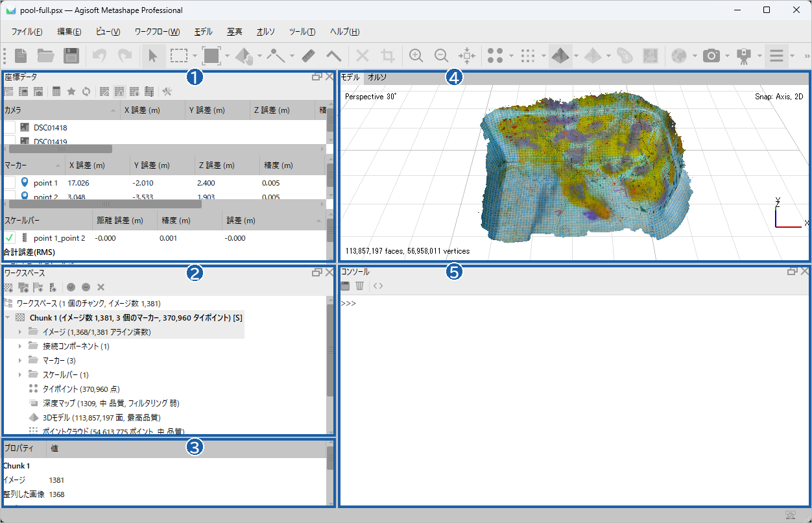812x523 pixels.
Task: Click the reset view icon in toolbar
Action: [467, 56]
